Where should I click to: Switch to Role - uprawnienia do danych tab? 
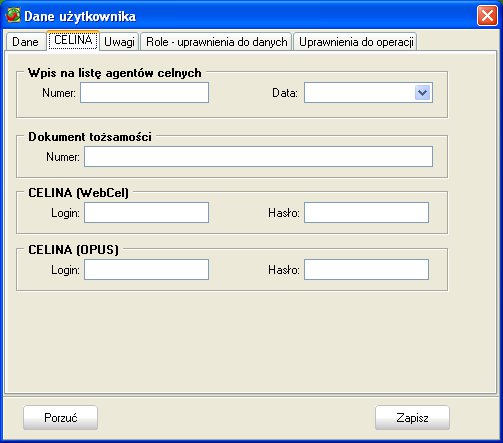[217, 42]
